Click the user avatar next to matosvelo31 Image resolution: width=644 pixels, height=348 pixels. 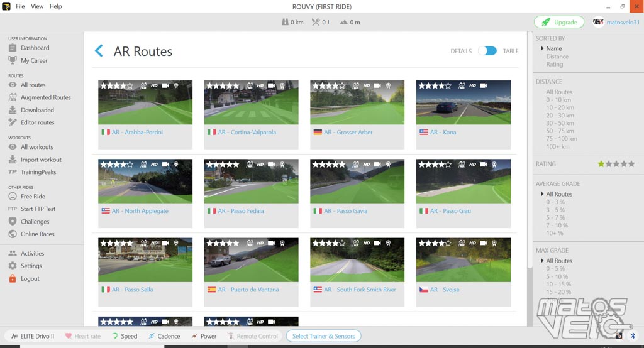(598, 22)
